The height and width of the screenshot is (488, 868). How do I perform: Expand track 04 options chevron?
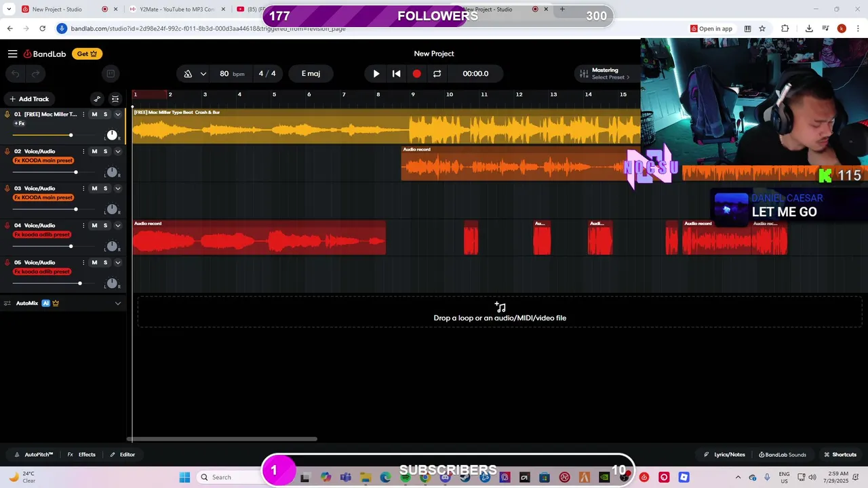click(x=117, y=226)
